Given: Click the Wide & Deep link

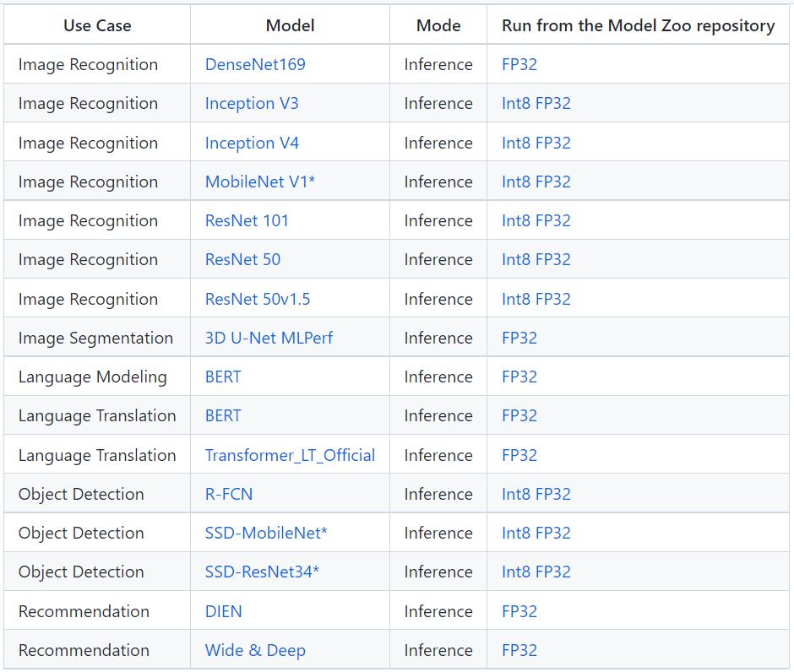Looking at the screenshot, I should [x=255, y=650].
